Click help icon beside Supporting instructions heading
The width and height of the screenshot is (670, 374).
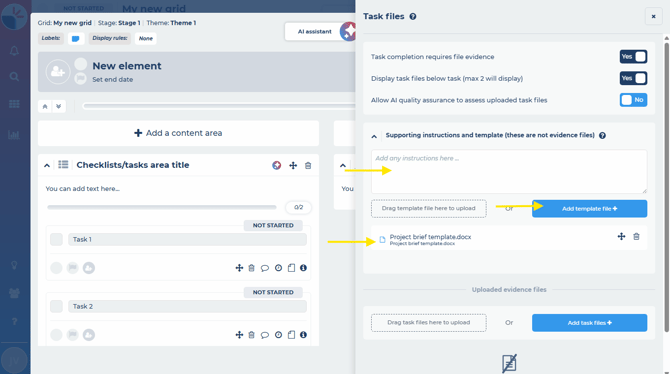tap(602, 135)
